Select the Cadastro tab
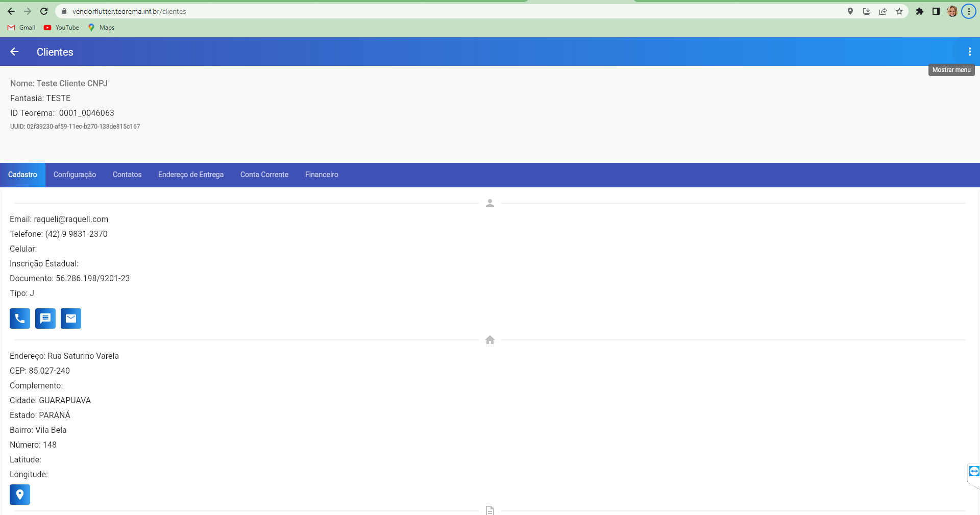 coord(22,175)
